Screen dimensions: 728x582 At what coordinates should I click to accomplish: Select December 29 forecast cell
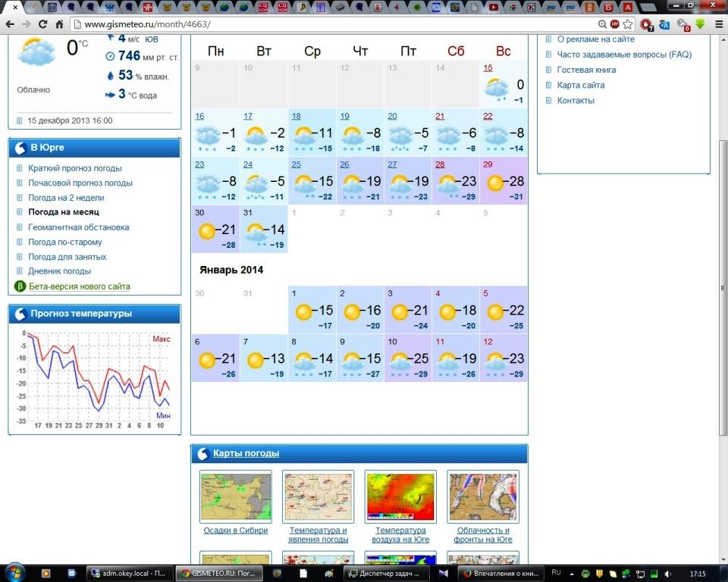click(x=504, y=181)
